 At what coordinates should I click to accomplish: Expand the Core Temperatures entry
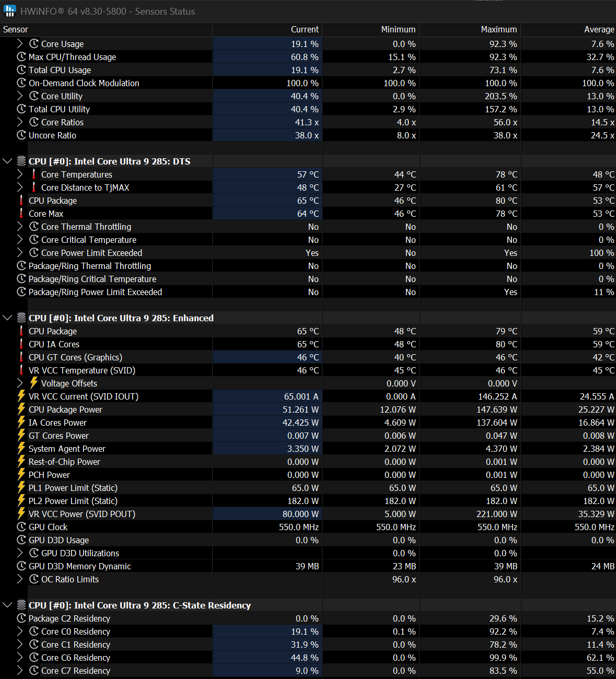point(20,174)
